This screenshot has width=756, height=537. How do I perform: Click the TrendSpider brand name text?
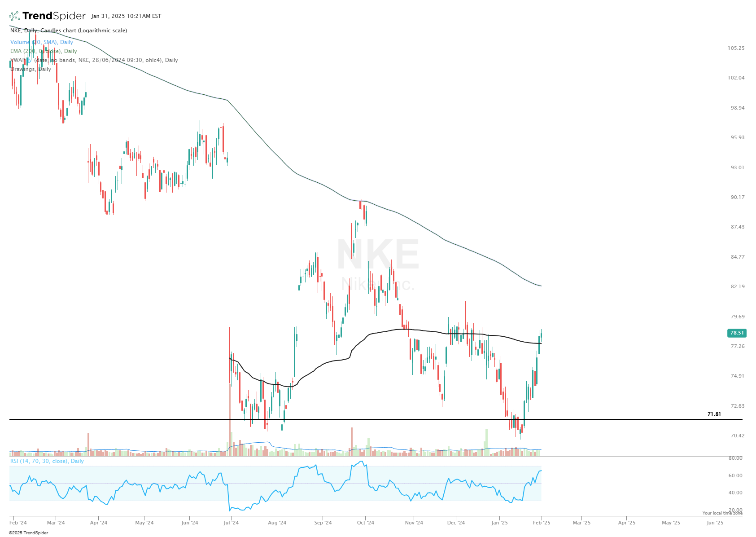click(x=54, y=16)
